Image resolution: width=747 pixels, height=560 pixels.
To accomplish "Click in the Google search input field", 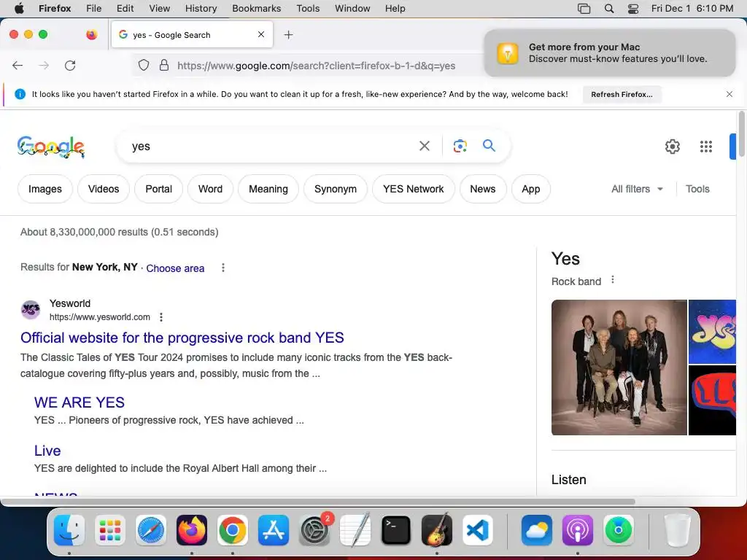I will 271,146.
